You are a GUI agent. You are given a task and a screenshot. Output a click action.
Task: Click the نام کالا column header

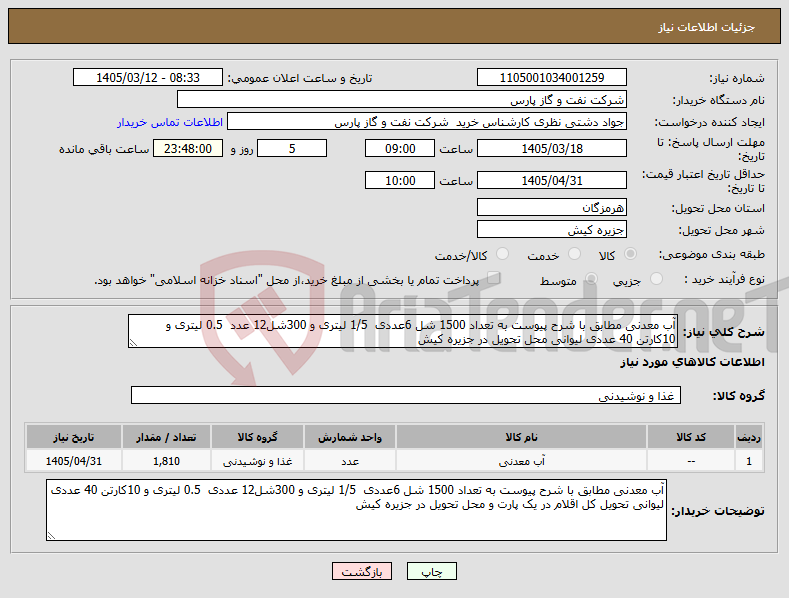point(521,437)
